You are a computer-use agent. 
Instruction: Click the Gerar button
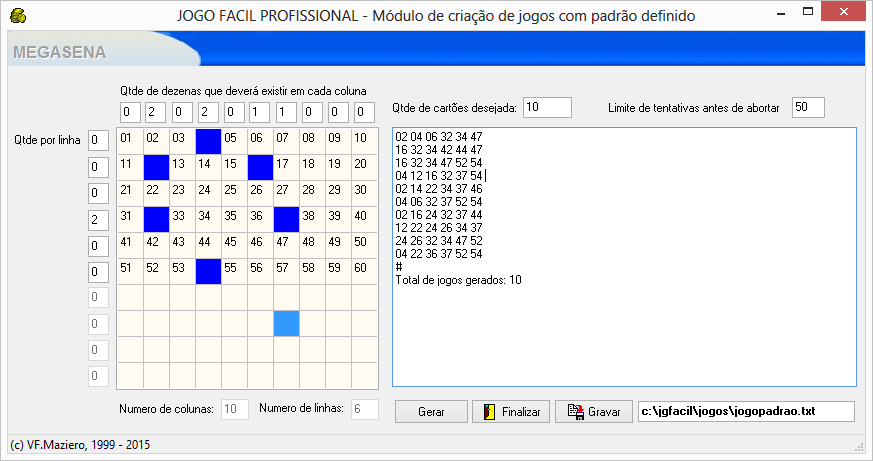click(x=431, y=411)
